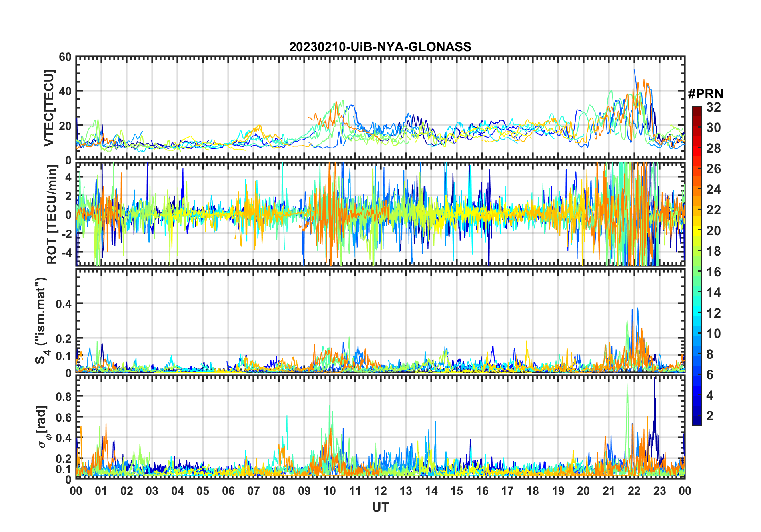Click the colorbar tick label 32
Screen dimensions: 761x532
[x=713, y=107]
